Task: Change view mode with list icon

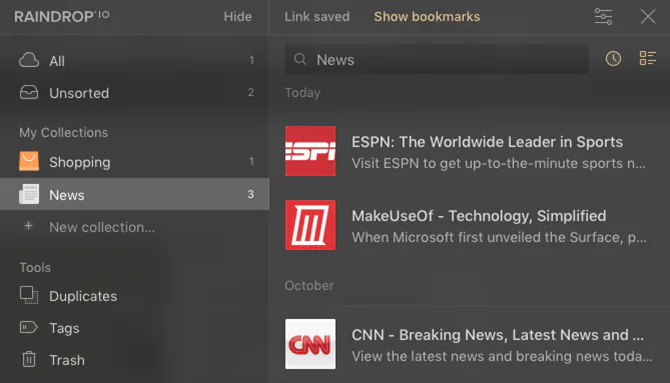Action: tap(647, 58)
